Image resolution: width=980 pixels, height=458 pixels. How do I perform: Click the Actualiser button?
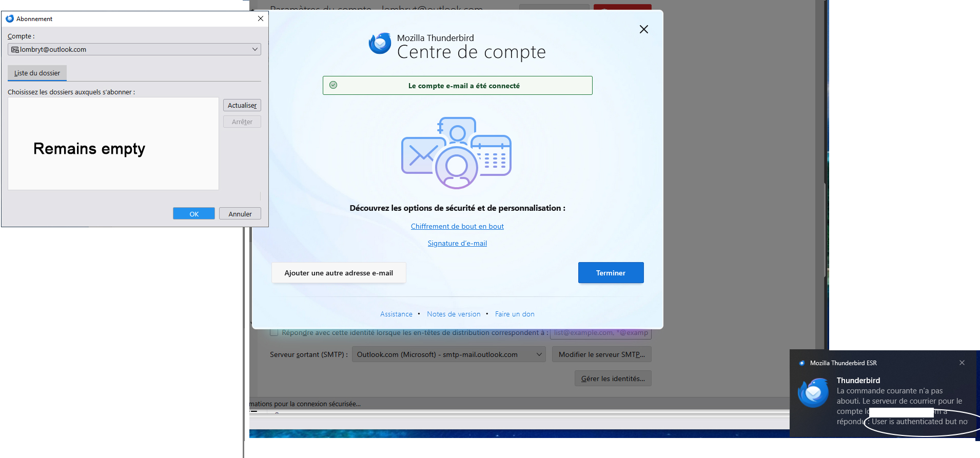click(242, 105)
